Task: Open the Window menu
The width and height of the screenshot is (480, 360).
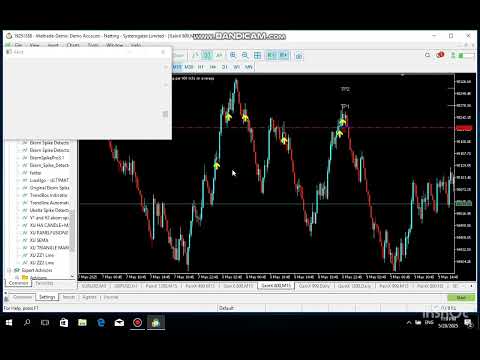Action: pyautogui.click(x=115, y=45)
